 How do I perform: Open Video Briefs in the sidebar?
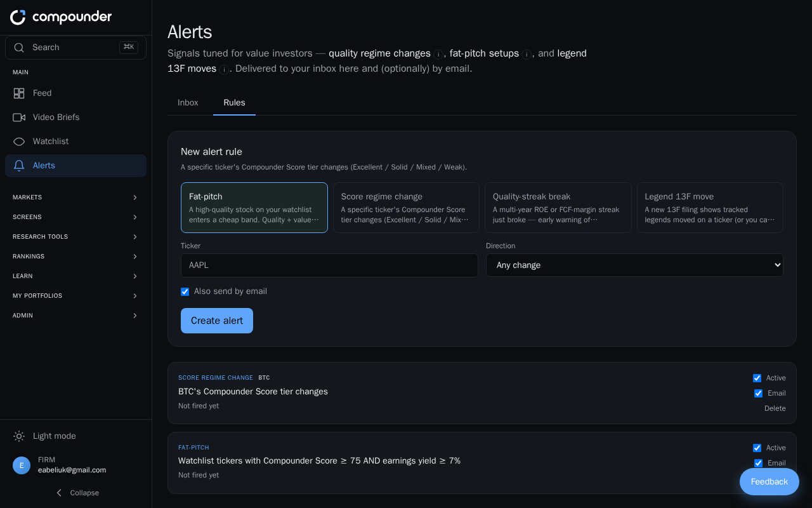coord(75,117)
